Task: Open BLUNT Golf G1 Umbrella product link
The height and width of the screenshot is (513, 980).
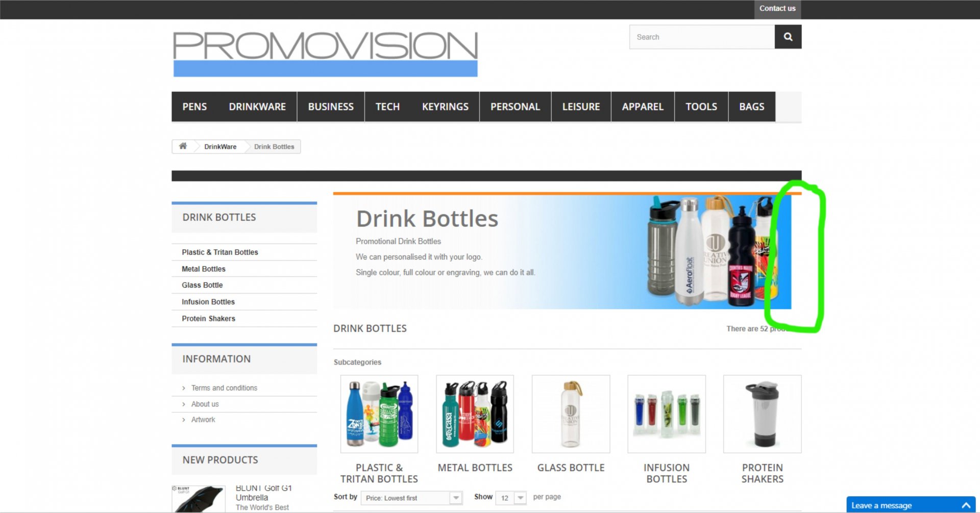Action: tap(263, 493)
